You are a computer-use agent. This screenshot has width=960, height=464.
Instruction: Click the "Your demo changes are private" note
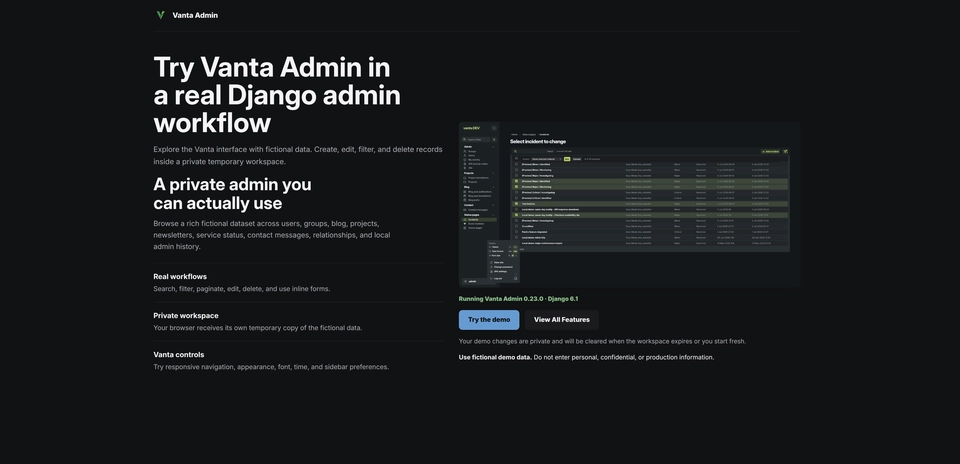coord(602,342)
